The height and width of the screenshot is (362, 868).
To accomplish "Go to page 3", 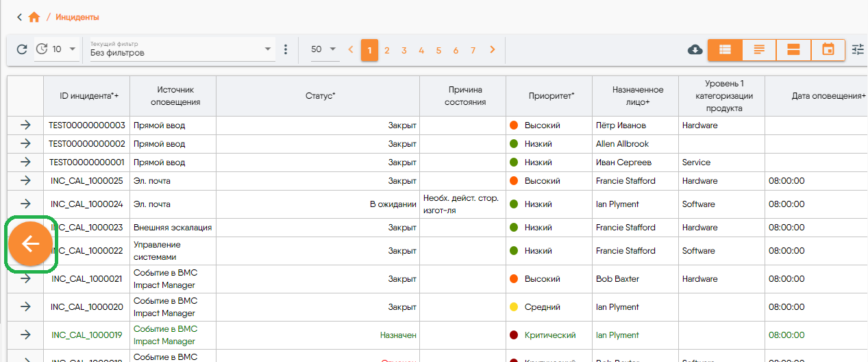I will (x=404, y=50).
